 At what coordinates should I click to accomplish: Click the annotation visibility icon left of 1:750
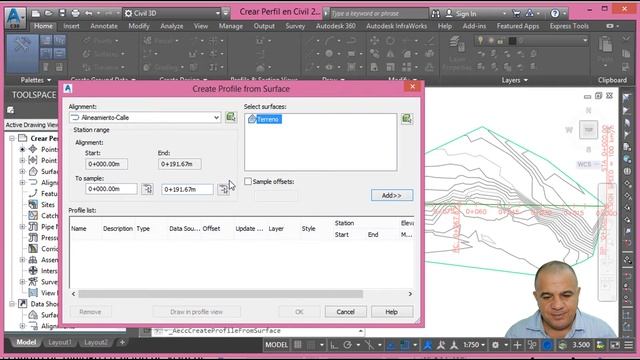(x=428, y=345)
